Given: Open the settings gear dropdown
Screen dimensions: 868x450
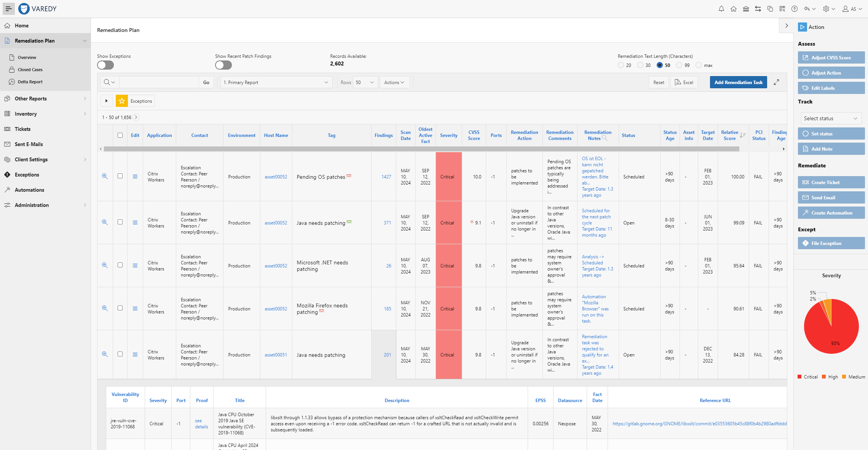Looking at the screenshot, I should click(829, 9).
